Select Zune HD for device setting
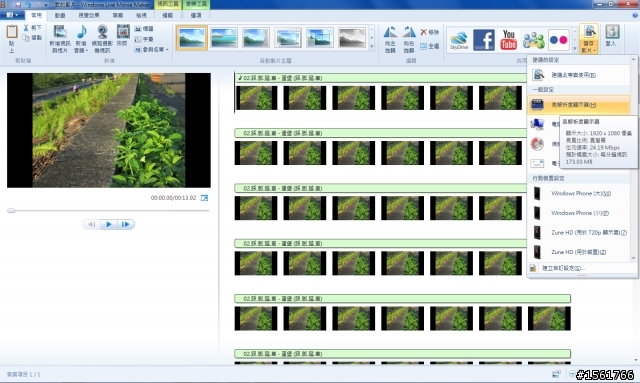This screenshot has height=383, width=640. tap(579, 252)
